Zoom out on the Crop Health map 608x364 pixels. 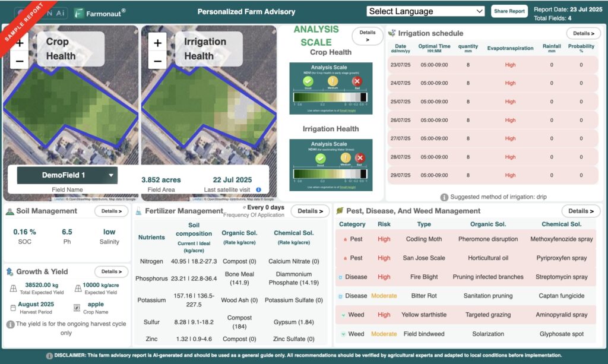20,60
